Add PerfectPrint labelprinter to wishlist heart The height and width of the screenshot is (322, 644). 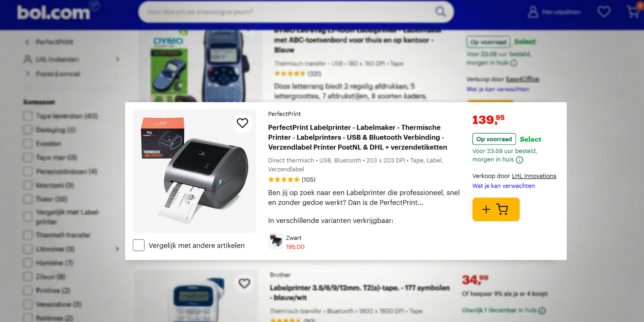242,123
